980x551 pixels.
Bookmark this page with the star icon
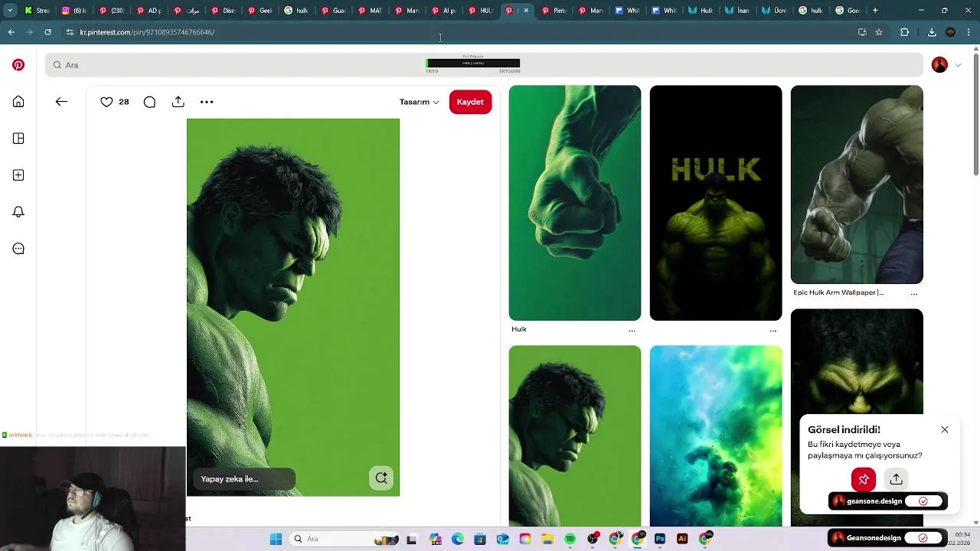click(x=879, y=32)
